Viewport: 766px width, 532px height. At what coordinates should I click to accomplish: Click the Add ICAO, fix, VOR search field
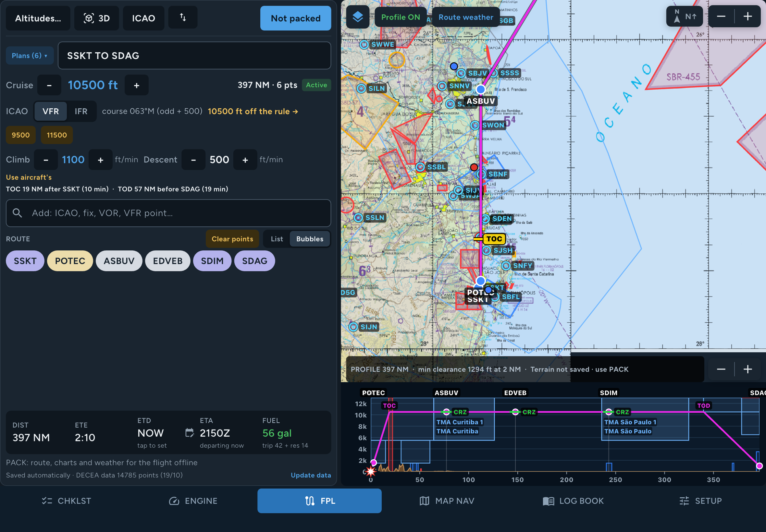[x=168, y=213]
